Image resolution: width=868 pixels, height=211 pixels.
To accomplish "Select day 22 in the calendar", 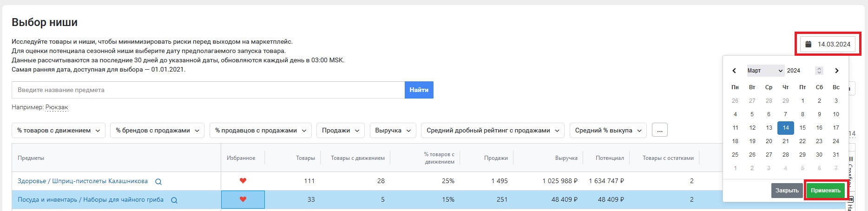I will coord(802,141).
